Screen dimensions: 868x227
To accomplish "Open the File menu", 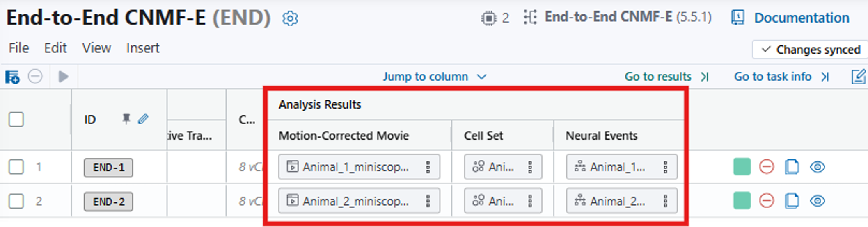I will click(x=19, y=48).
